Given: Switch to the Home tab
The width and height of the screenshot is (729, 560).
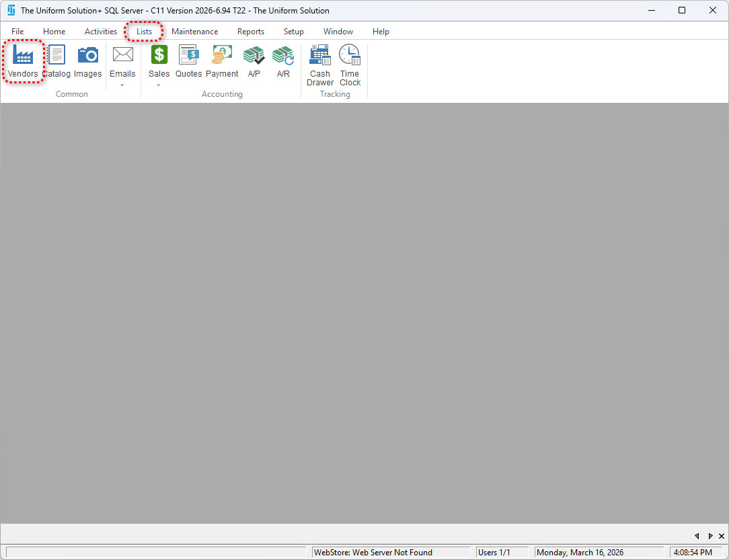Looking at the screenshot, I should tap(54, 32).
